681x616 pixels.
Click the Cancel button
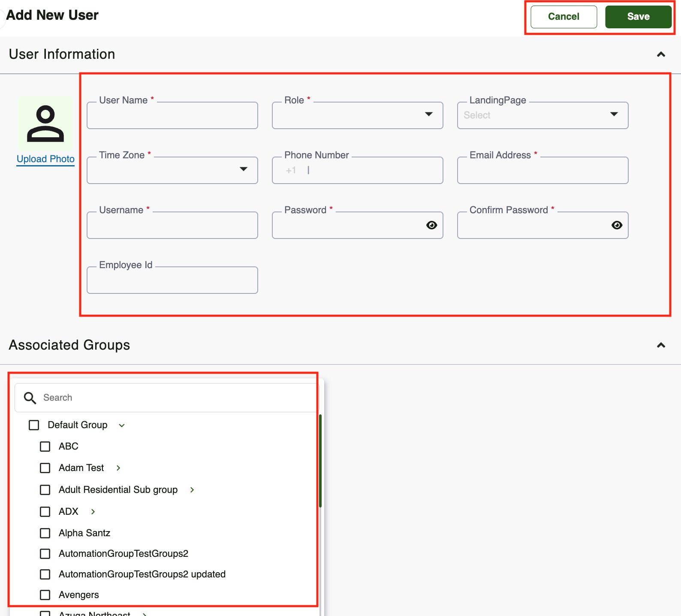[x=564, y=17]
